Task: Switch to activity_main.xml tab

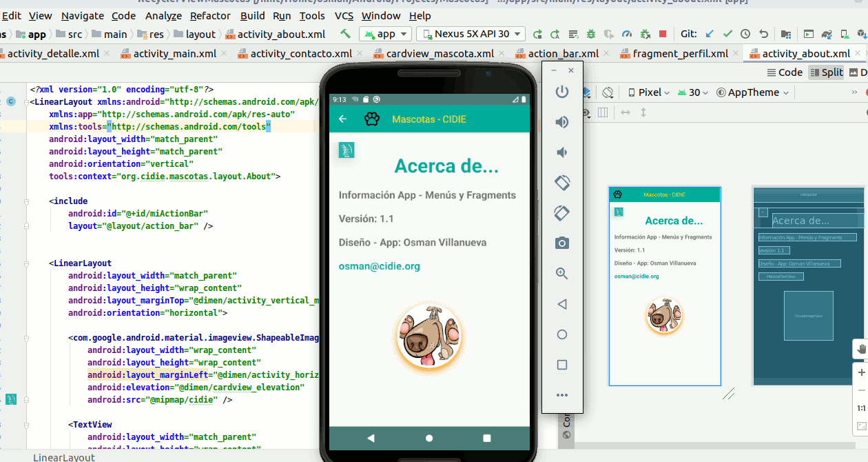Action: 174,53
